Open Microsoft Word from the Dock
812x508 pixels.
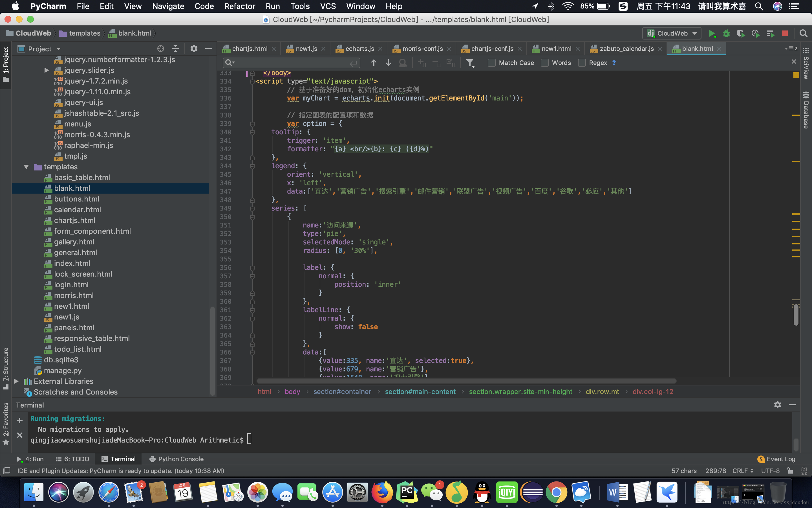pyautogui.click(x=617, y=492)
